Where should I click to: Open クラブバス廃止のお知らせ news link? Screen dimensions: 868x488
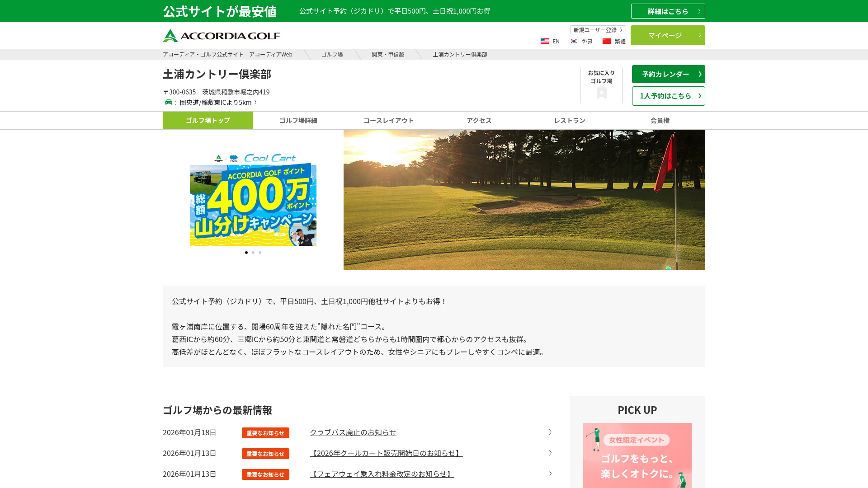point(353,432)
